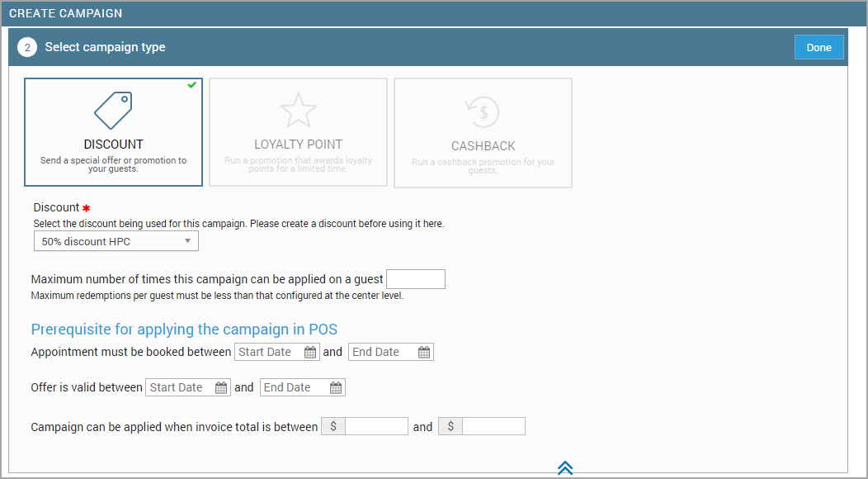Click the 'Select campaign type' heading

105,47
